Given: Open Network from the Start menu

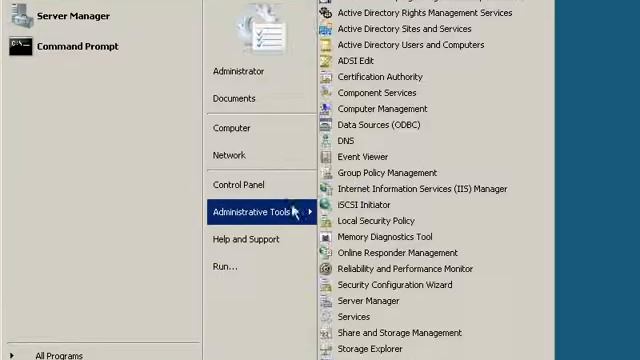Looking at the screenshot, I should (x=229, y=155).
